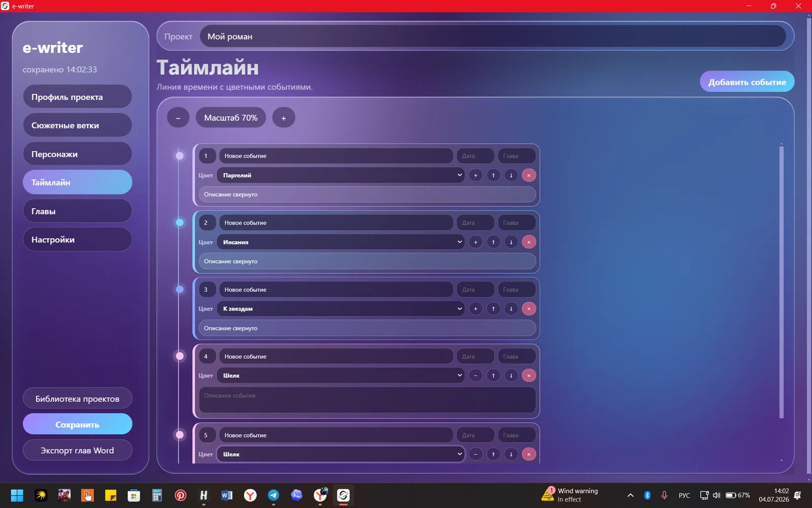Decrease timeline scale with minus button

[x=178, y=118]
